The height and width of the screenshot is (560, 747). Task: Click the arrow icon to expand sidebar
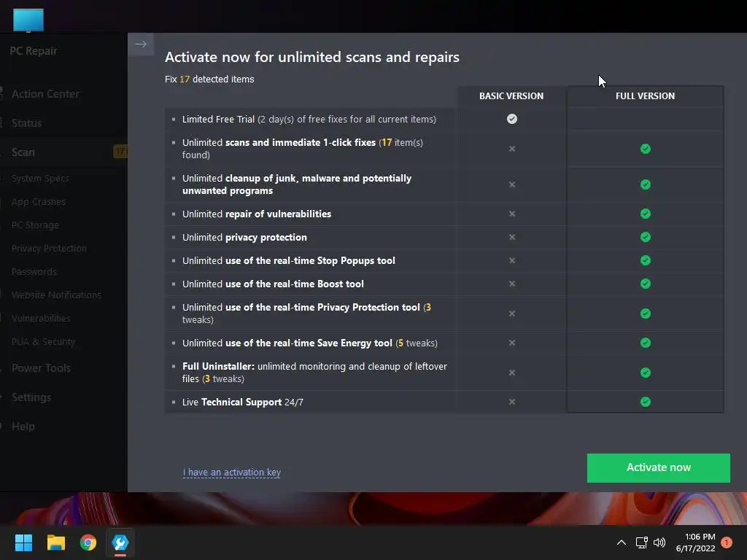[x=141, y=44]
